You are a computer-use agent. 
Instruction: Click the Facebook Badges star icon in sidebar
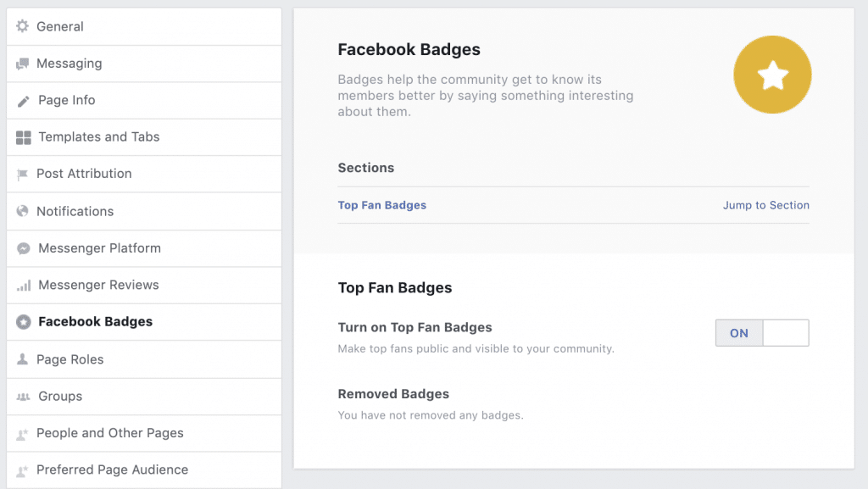(23, 322)
